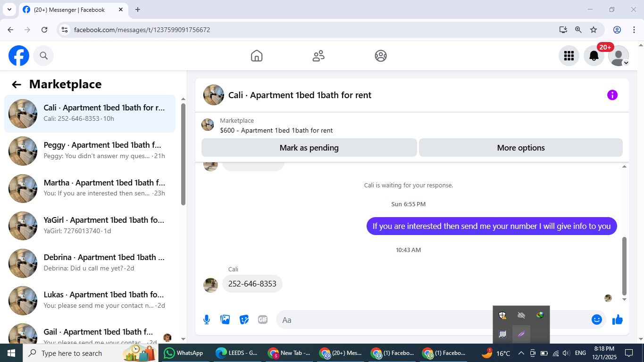Click the Mark as pending button
The image size is (644, 362).
[x=309, y=148]
